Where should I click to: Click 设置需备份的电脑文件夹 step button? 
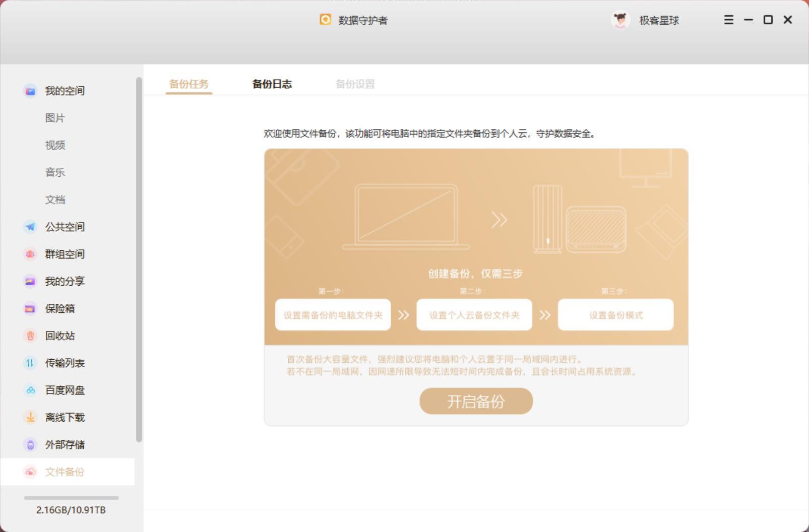[332, 314]
